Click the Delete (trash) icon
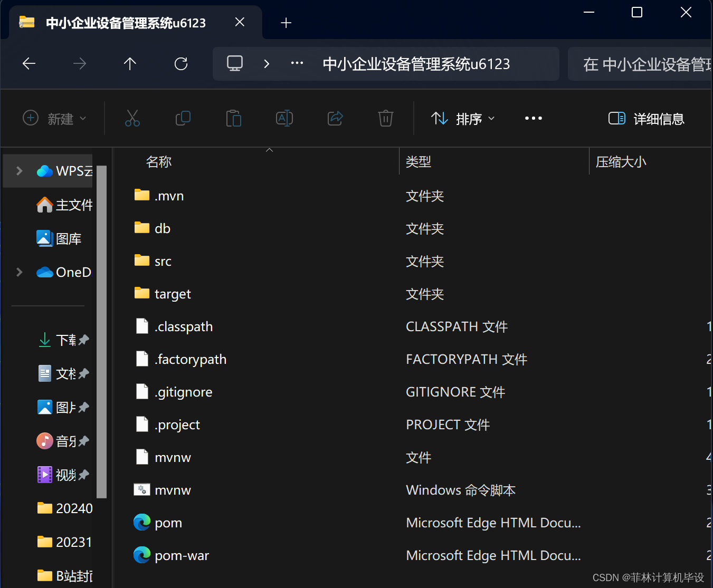Image resolution: width=713 pixels, height=588 pixels. pyautogui.click(x=386, y=118)
